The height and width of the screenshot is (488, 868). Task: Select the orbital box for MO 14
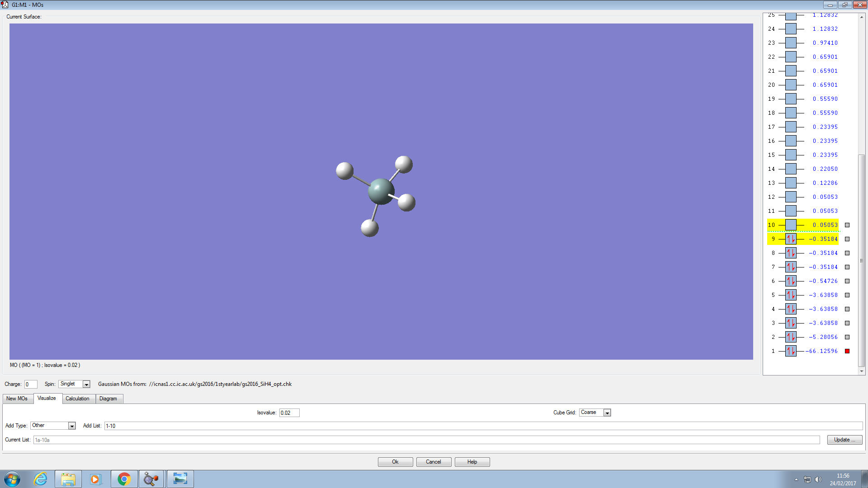click(791, 169)
